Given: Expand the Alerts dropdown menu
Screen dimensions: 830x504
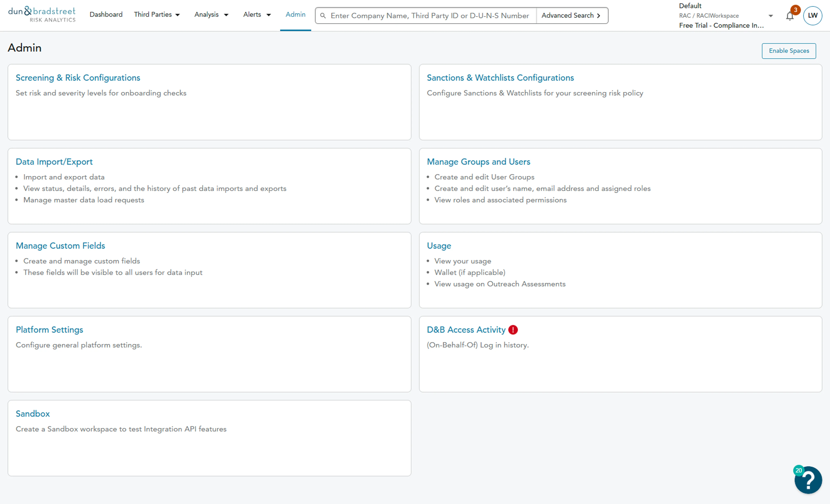Looking at the screenshot, I should point(257,14).
